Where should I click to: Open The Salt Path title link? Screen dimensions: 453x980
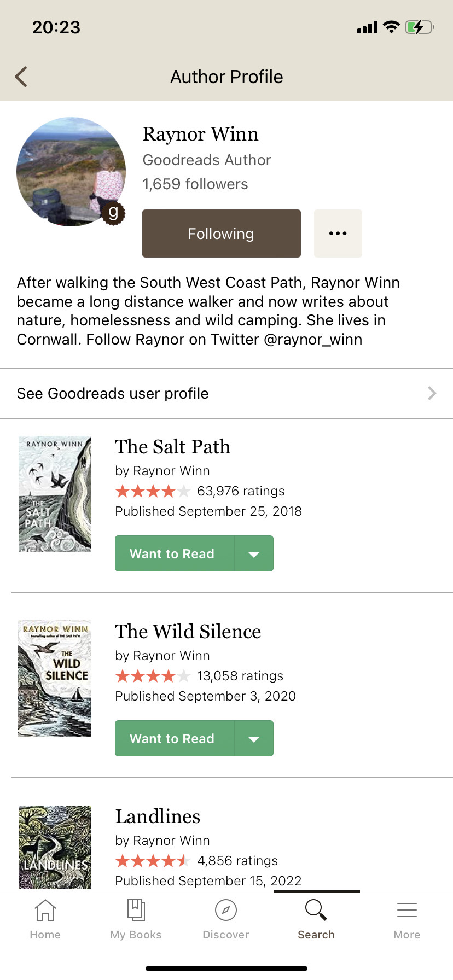172,447
